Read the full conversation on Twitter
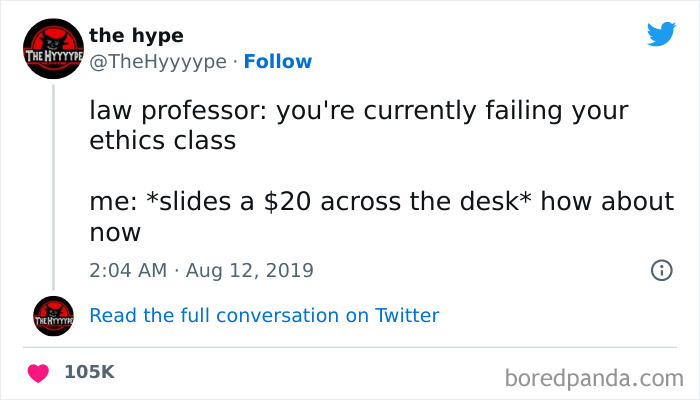This screenshot has width=700, height=400. (264, 316)
